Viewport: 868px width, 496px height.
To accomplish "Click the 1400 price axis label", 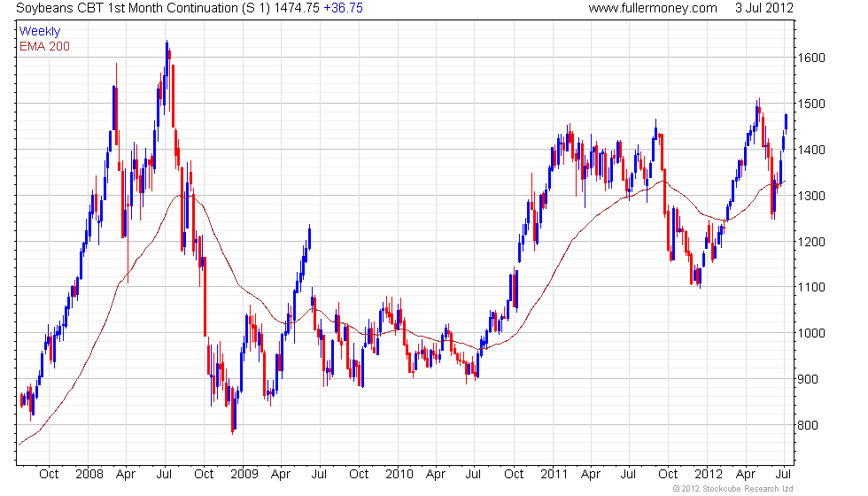I will [811, 150].
